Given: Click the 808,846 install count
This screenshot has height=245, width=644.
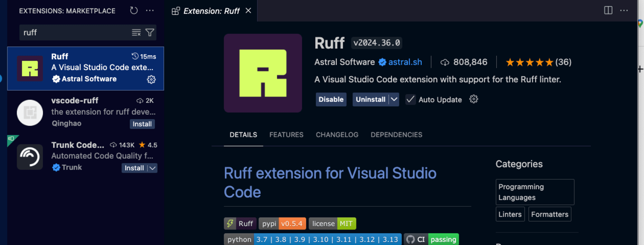Looking at the screenshot, I should (x=470, y=62).
